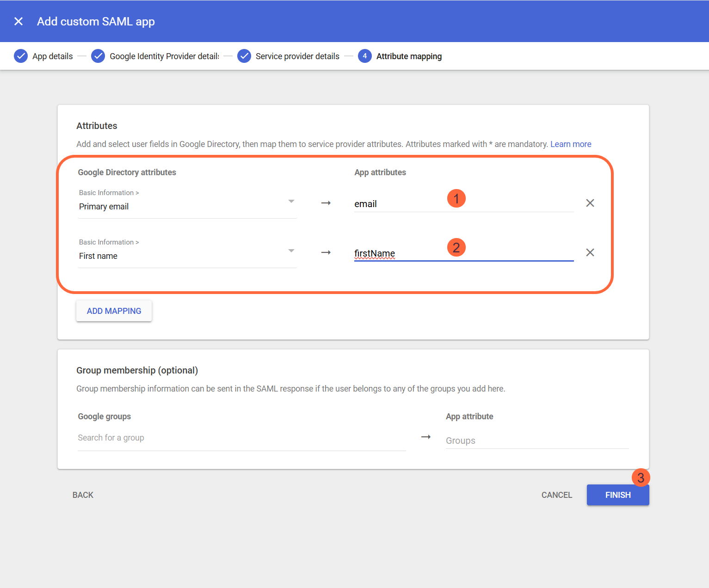This screenshot has height=588, width=709.
Task: Close the Add custom SAML app dialog
Action: pyautogui.click(x=18, y=21)
